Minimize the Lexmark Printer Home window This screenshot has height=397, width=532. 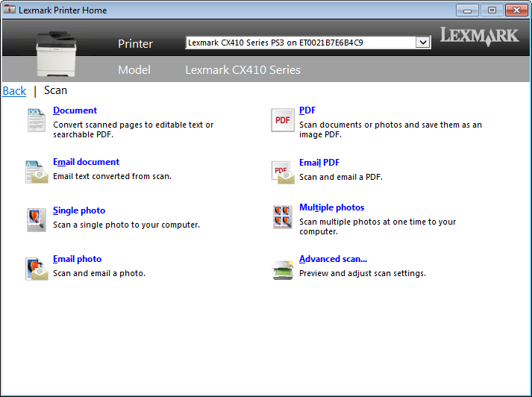coord(467,10)
